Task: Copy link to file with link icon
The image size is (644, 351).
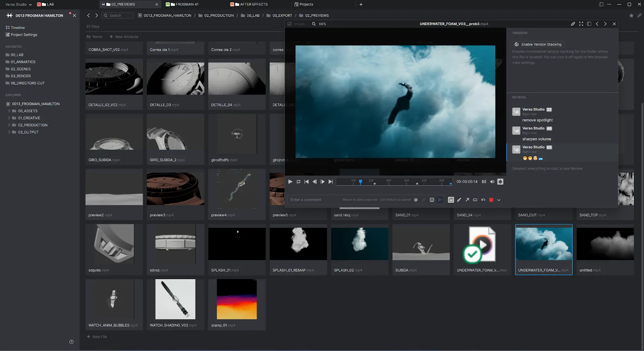Action: [573, 24]
